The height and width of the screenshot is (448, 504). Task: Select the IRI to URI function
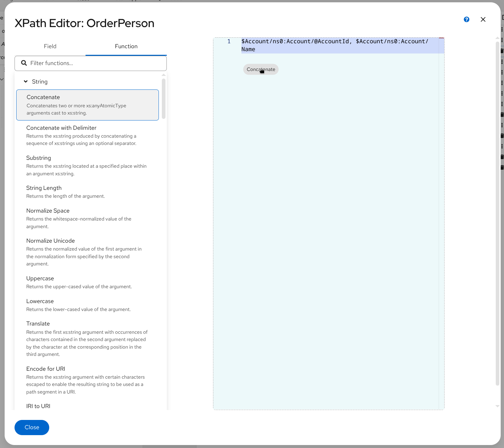[x=38, y=406]
